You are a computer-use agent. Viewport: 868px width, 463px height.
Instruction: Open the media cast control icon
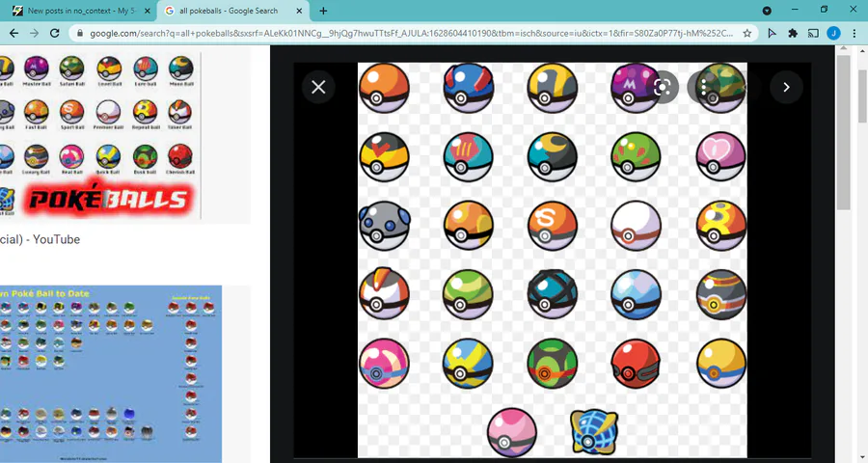[813, 33]
